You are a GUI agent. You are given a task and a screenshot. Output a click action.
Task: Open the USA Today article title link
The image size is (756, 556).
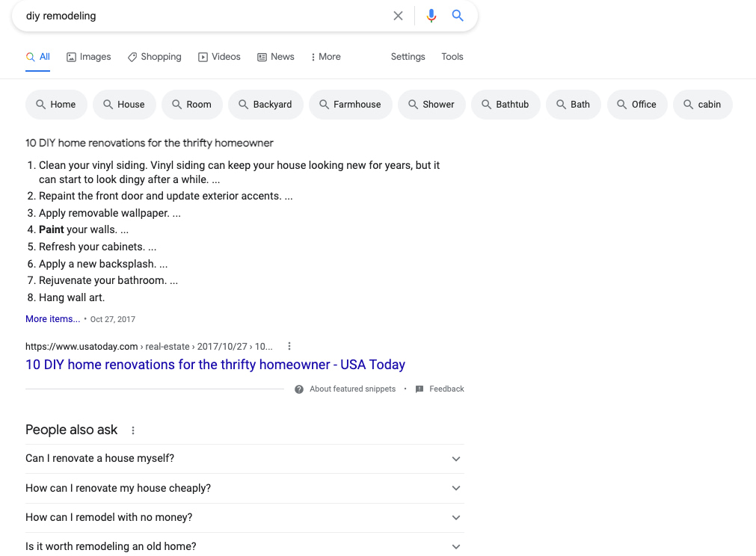point(215,365)
